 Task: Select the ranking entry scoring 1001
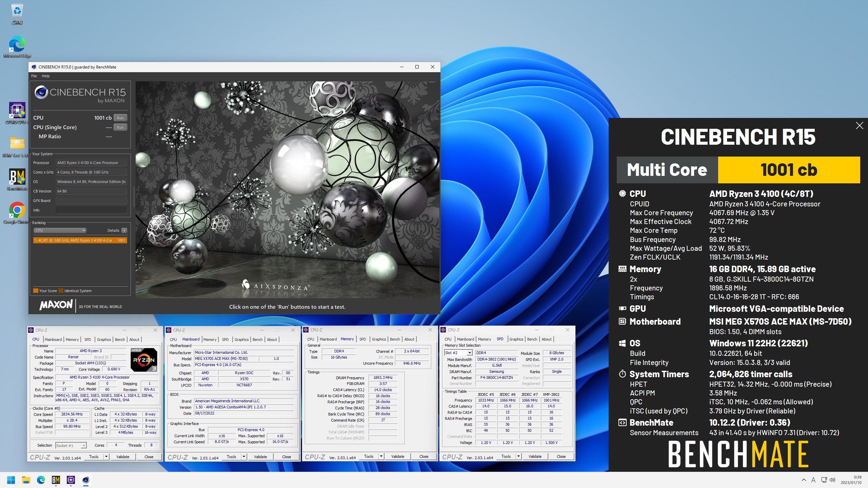[x=80, y=240]
